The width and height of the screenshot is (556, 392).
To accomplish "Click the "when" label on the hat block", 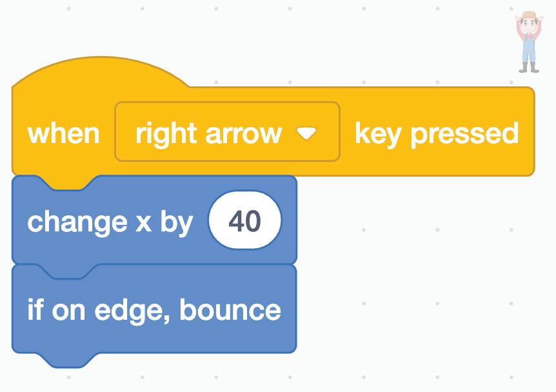I will pyautogui.click(x=63, y=134).
